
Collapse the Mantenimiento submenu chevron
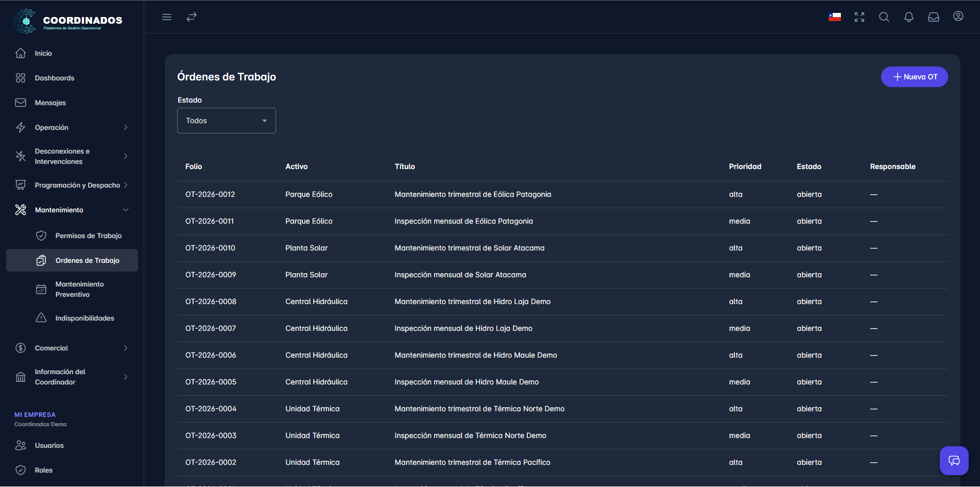coord(126,210)
